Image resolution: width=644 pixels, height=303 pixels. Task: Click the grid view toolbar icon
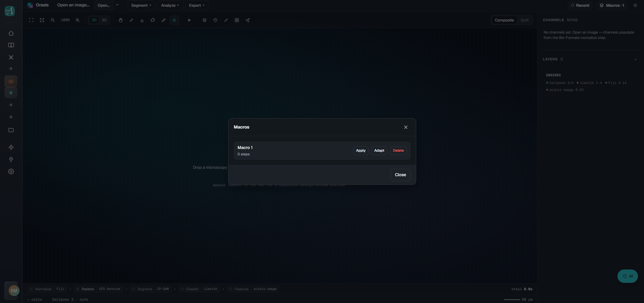(237, 20)
